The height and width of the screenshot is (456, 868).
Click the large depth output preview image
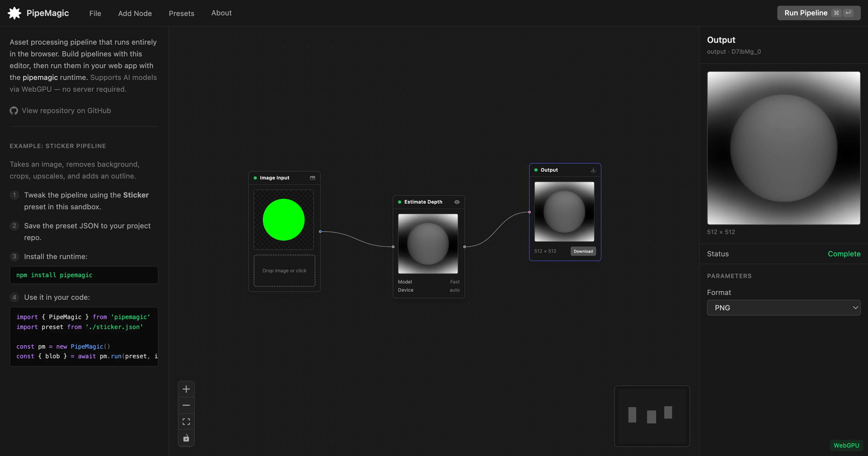pos(783,148)
